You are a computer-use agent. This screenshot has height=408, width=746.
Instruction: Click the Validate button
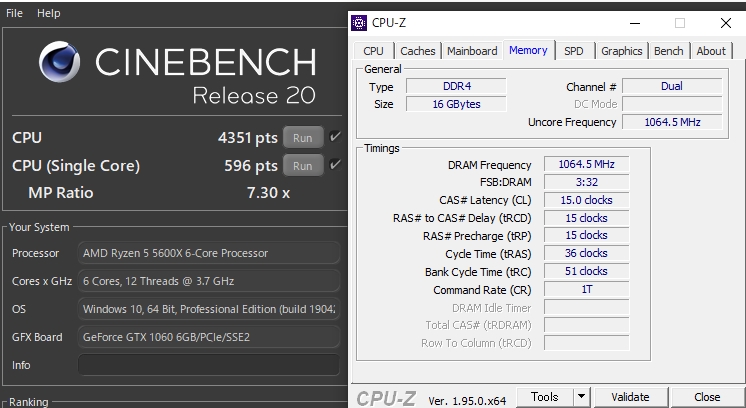(630, 397)
